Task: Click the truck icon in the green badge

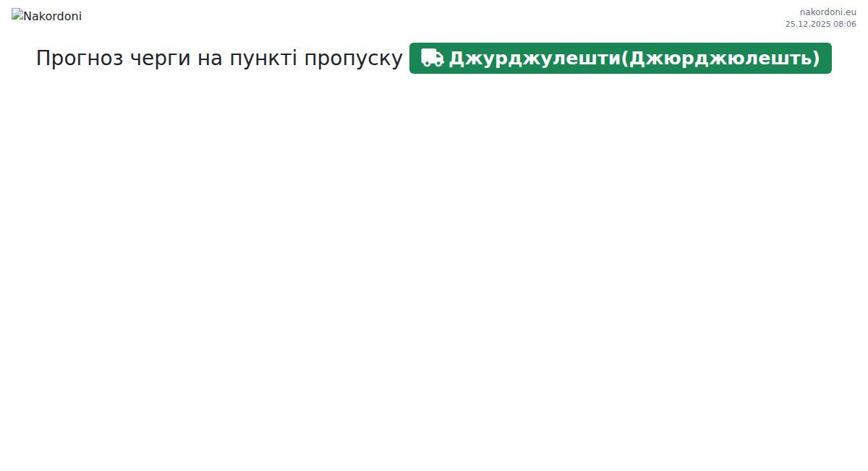Action: tap(432, 58)
